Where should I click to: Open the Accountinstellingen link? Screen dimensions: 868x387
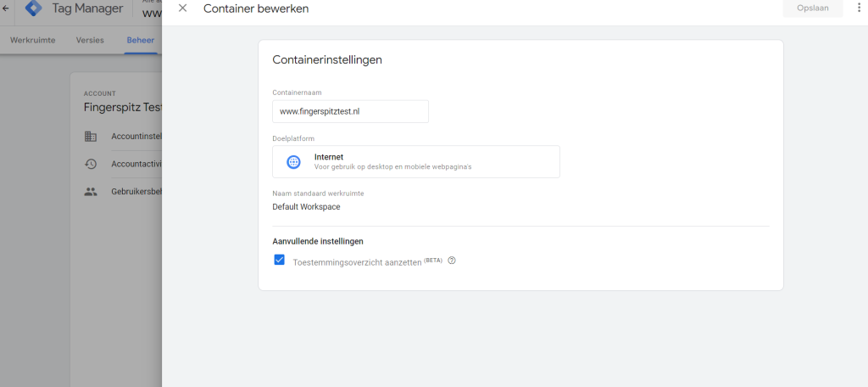tap(136, 137)
